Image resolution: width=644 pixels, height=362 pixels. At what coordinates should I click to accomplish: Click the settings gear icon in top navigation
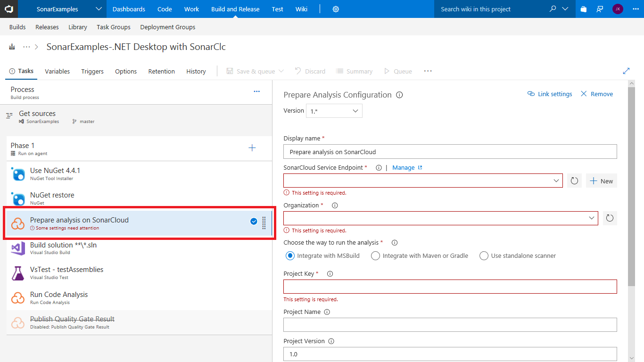pos(336,9)
